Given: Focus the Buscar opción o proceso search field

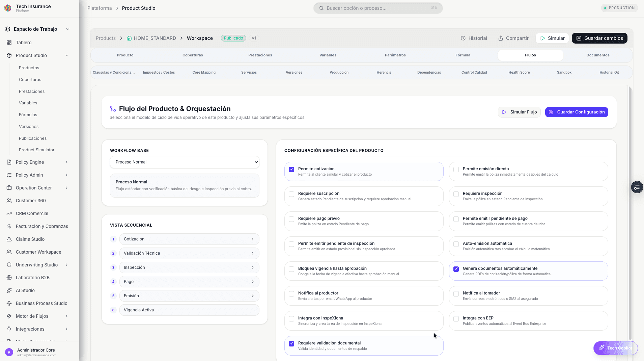Looking at the screenshot, I should point(378,8).
